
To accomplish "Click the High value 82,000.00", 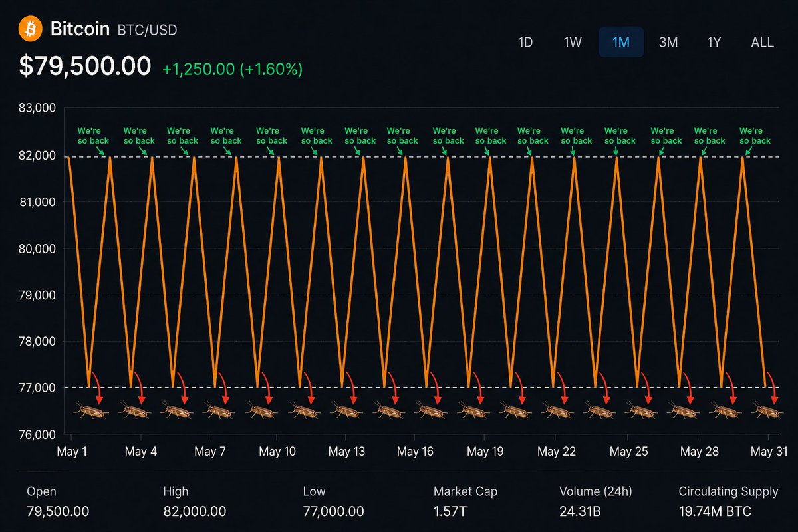I will click(x=195, y=511).
